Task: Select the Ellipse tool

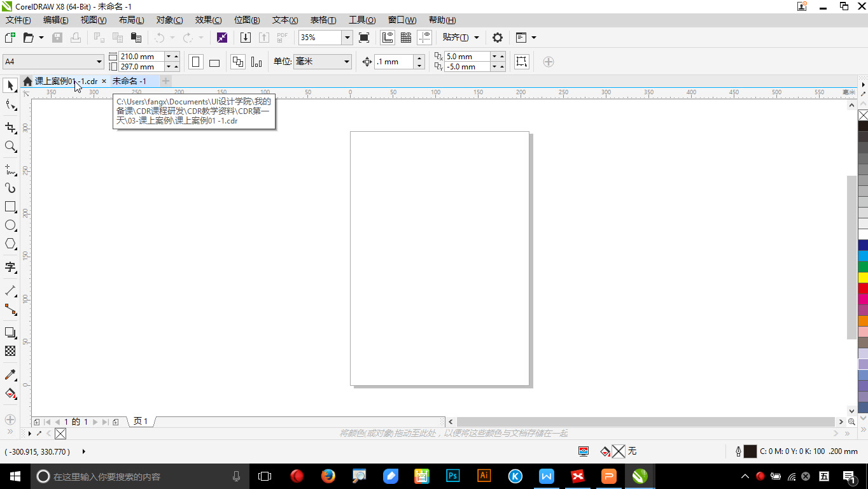Action: (10, 225)
